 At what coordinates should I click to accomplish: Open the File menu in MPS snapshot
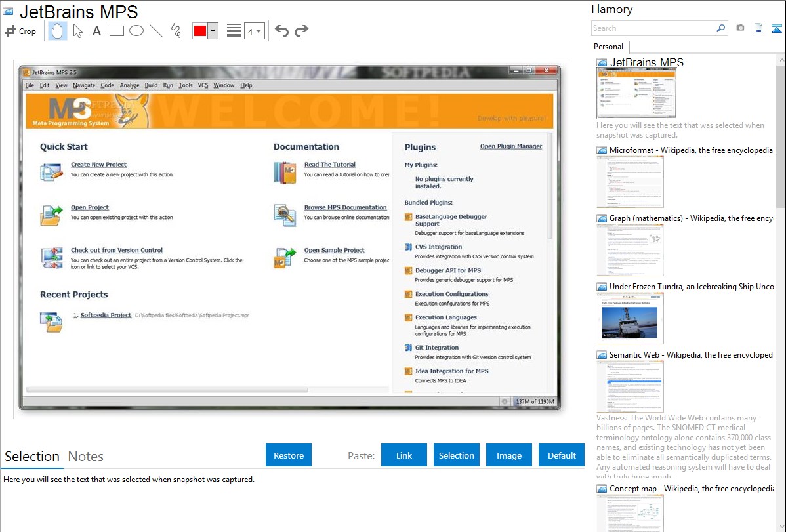point(30,85)
